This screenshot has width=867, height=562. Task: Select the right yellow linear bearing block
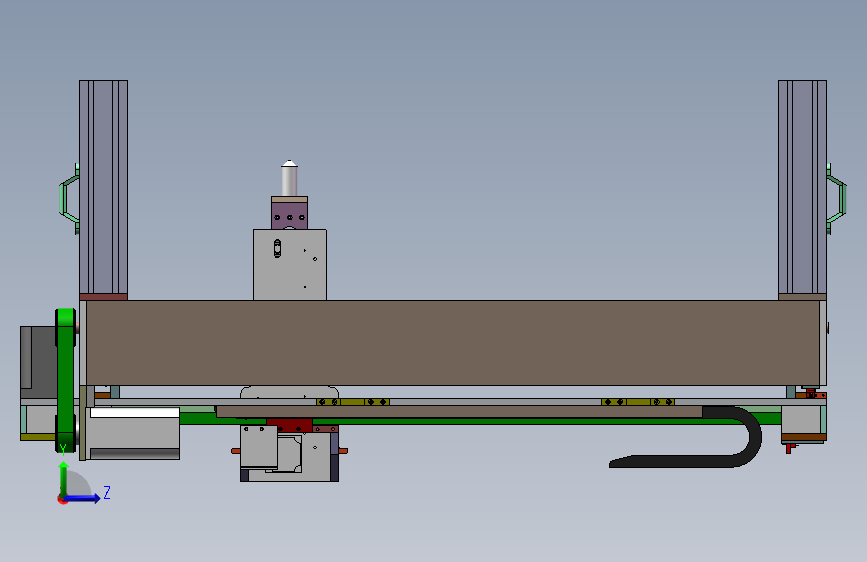coord(638,402)
